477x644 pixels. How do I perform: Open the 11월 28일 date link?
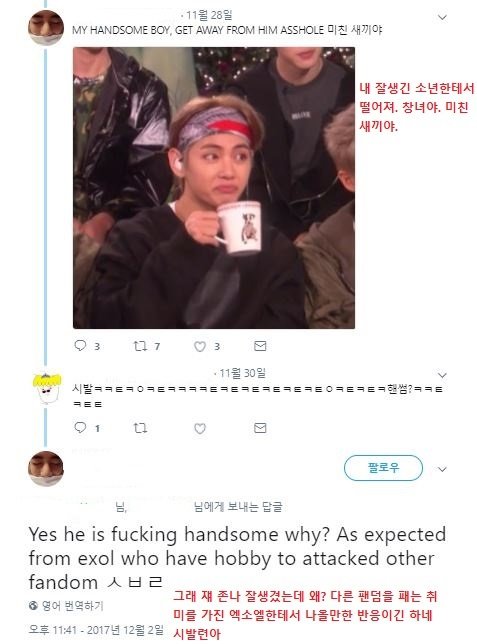coord(210,16)
